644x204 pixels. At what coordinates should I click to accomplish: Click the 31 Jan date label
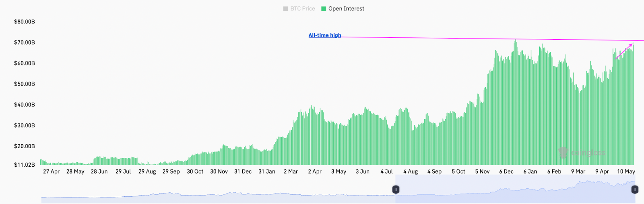click(x=267, y=171)
